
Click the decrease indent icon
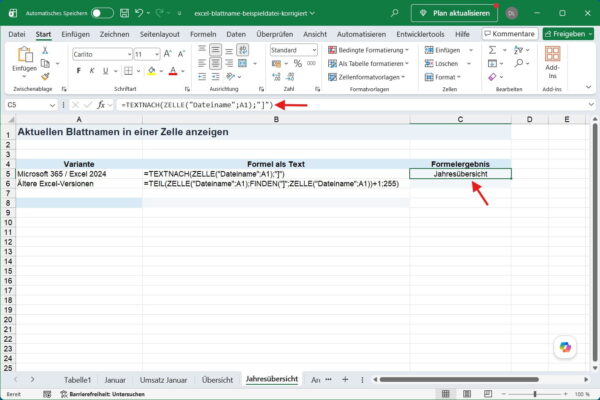pos(202,77)
